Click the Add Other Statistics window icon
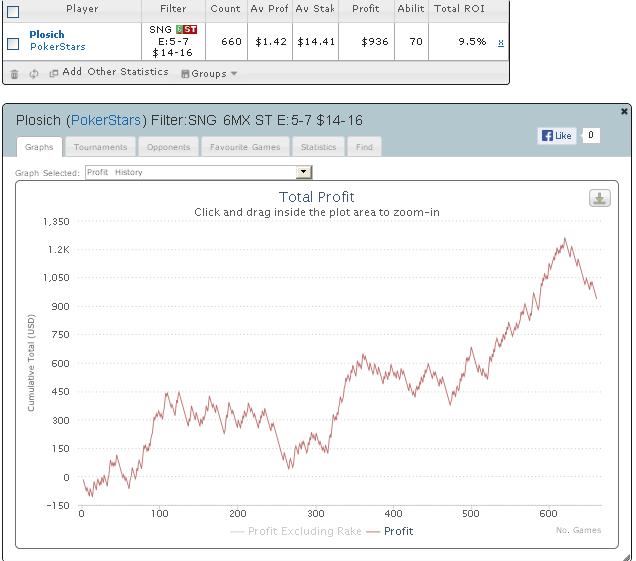 (54, 73)
